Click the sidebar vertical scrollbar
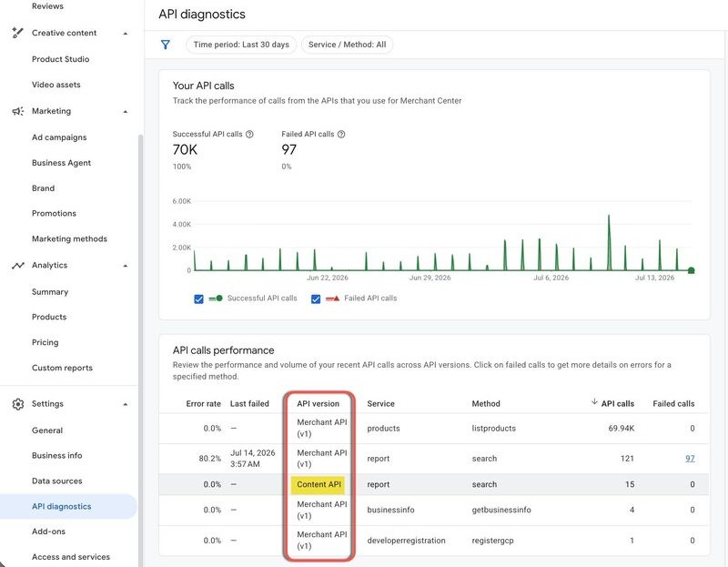This screenshot has height=567, width=728. [141, 349]
